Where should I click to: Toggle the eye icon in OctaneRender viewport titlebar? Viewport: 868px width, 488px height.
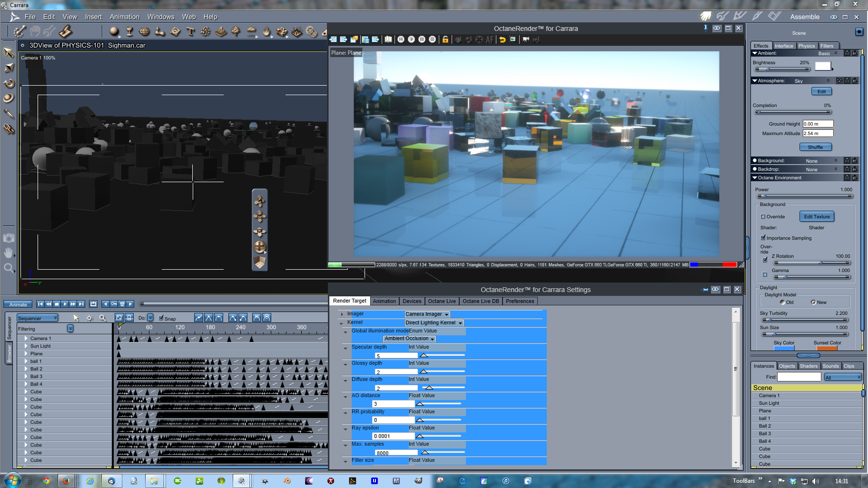pos(717,29)
